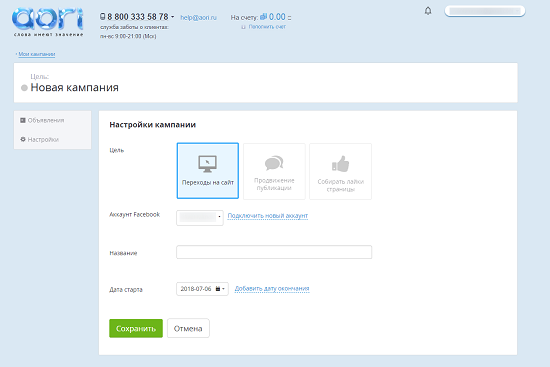
Task: Click the Пополнить счет link
Action: 267,27
